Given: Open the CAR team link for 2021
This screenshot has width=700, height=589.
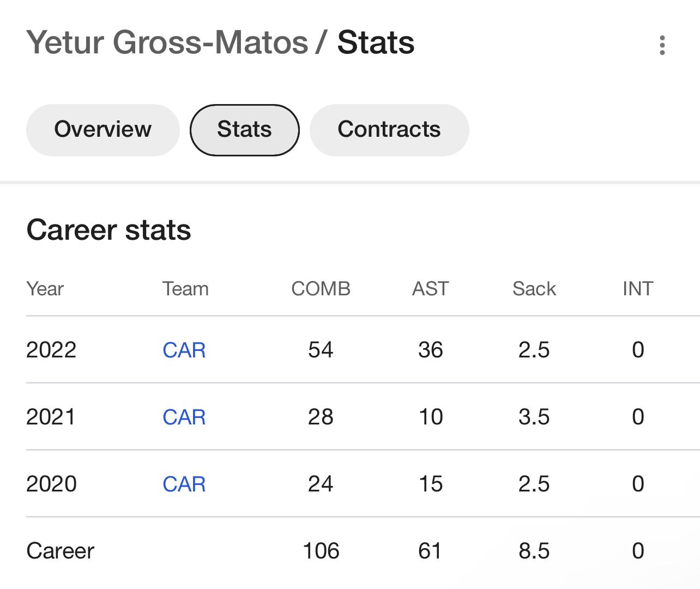Looking at the screenshot, I should (x=184, y=417).
